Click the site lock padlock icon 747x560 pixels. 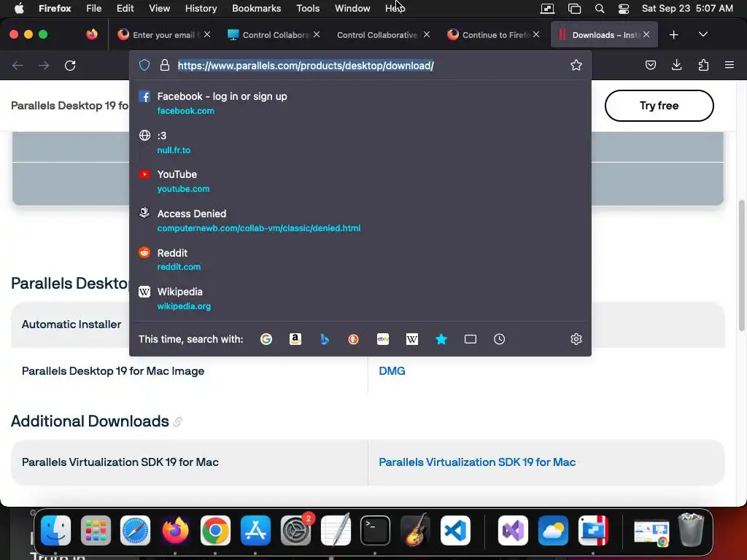coord(165,65)
